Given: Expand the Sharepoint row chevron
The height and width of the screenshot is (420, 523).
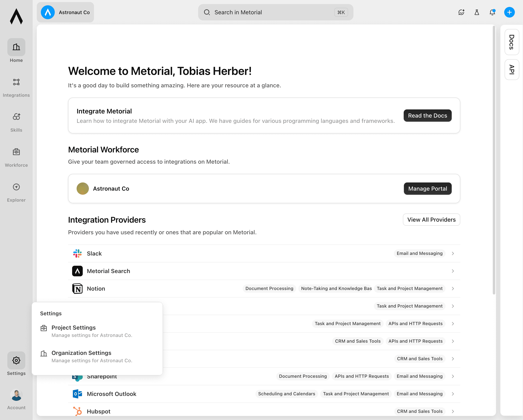Looking at the screenshot, I should click(x=453, y=376).
